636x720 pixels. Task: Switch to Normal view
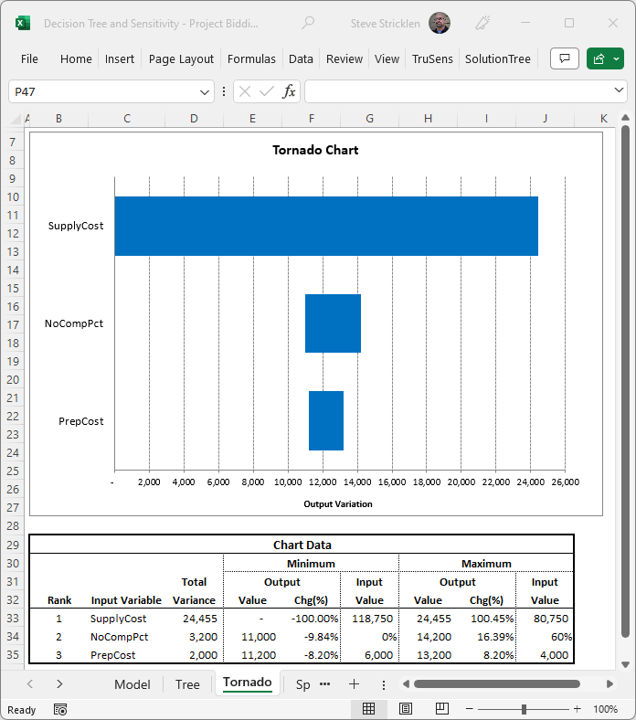(x=369, y=709)
